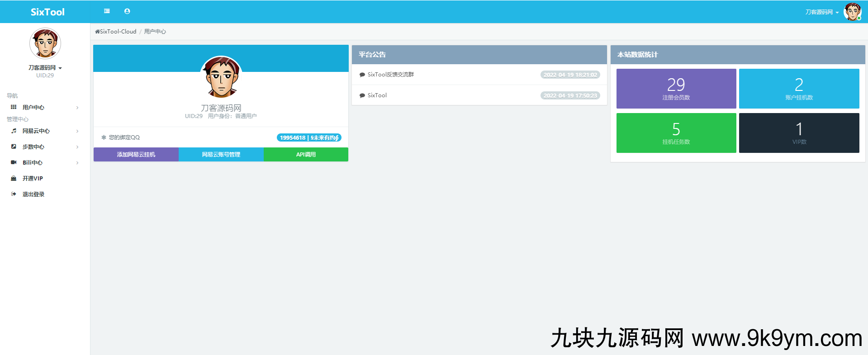Open the SixTool反馈交流群 announcement

tap(390, 75)
